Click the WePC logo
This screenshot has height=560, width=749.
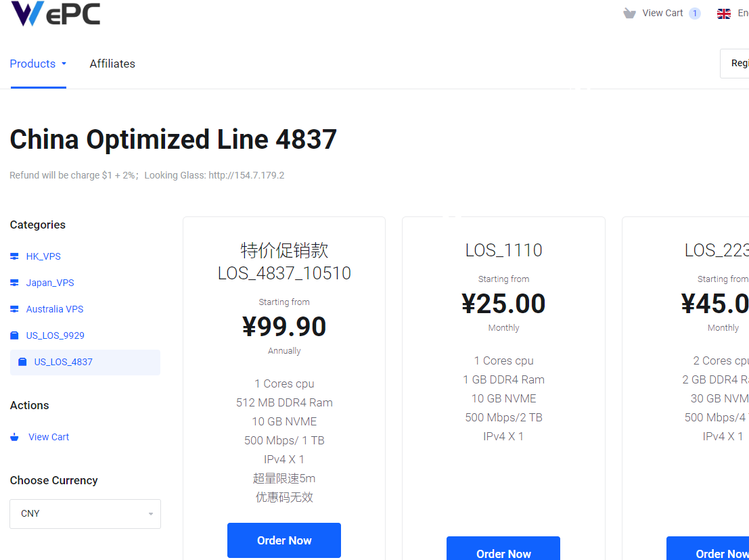[x=55, y=13]
